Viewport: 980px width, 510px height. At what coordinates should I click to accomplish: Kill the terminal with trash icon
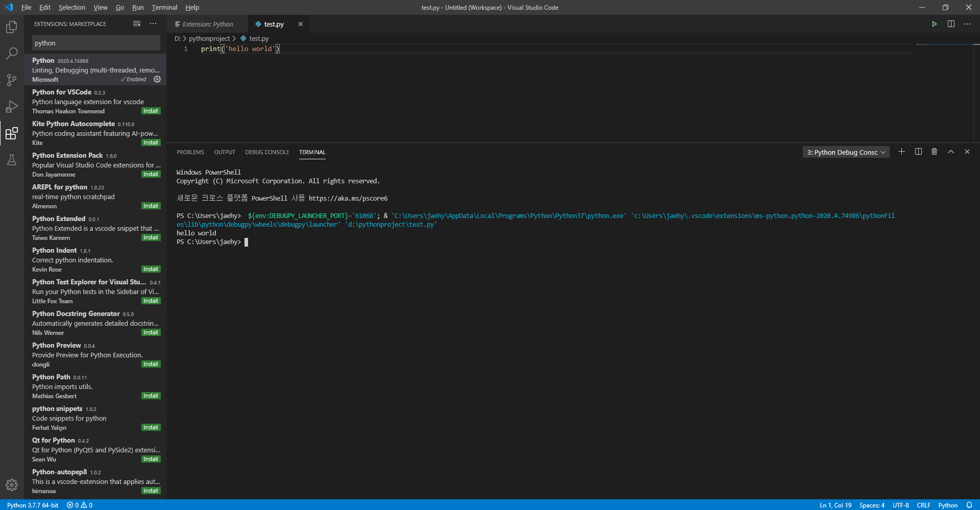934,152
